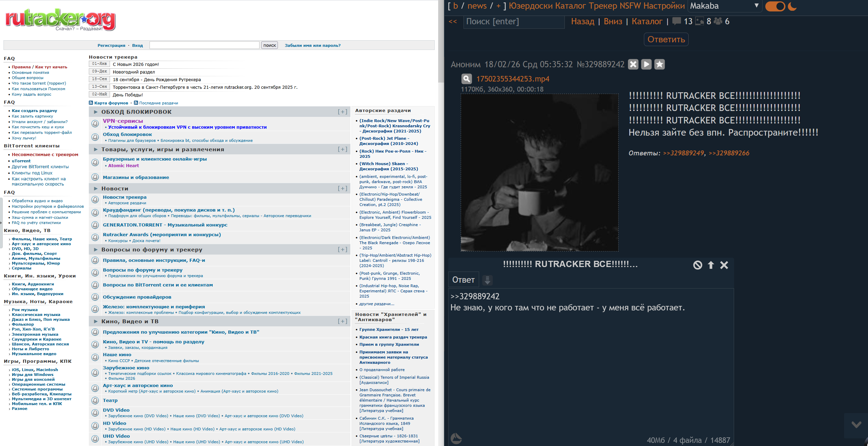868x446 pixels.
Task: Click the scroll-down chevron at bottom right
Action: pyautogui.click(x=856, y=425)
